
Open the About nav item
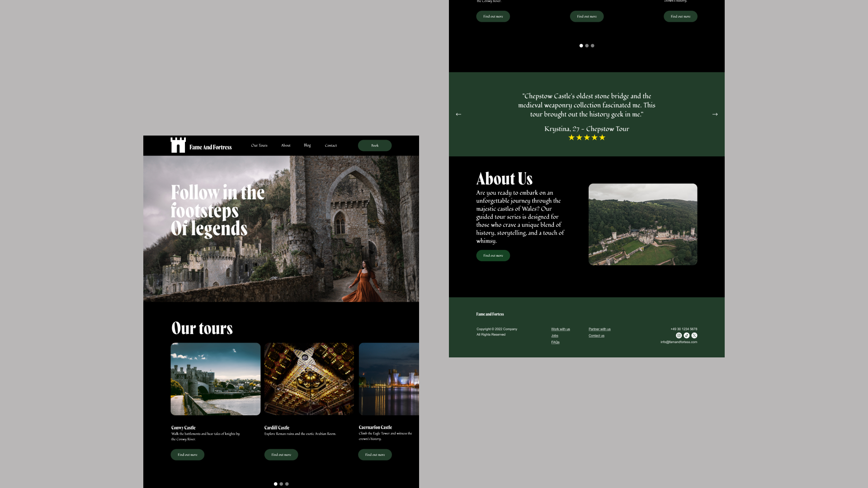286,145
